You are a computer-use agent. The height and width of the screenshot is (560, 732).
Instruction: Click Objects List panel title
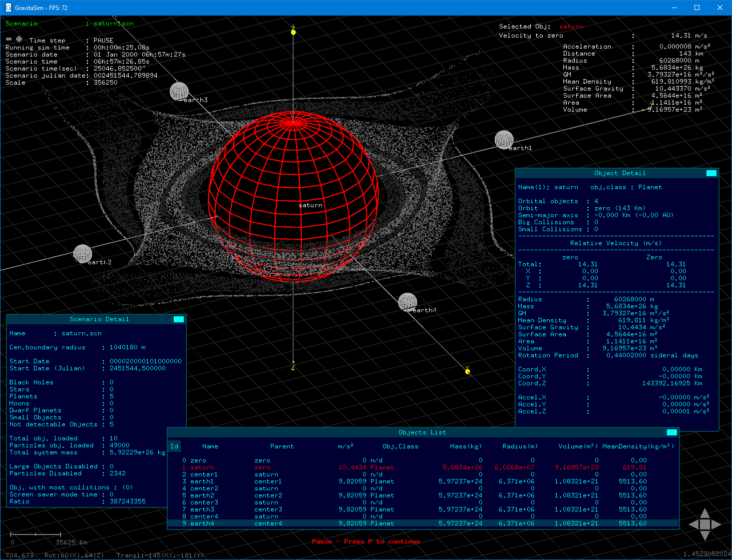click(x=422, y=432)
